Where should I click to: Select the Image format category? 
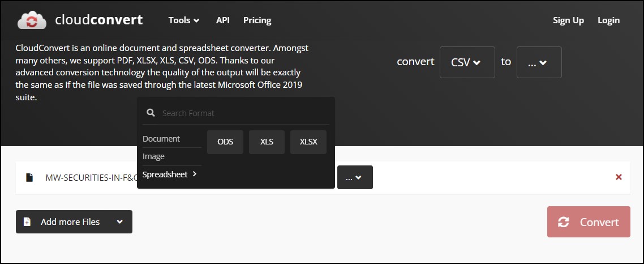click(x=153, y=156)
